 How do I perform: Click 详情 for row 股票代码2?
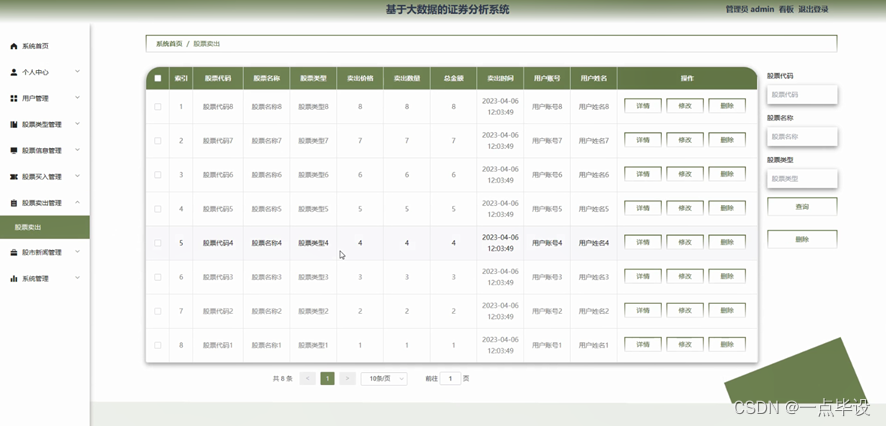click(x=642, y=310)
